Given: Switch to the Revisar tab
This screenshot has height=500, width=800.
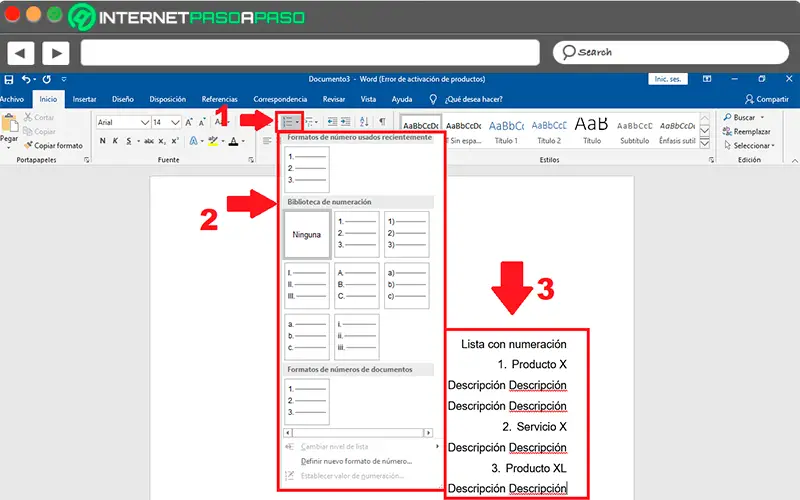Looking at the screenshot, I should pyautogui.click(x=334, y=99).
